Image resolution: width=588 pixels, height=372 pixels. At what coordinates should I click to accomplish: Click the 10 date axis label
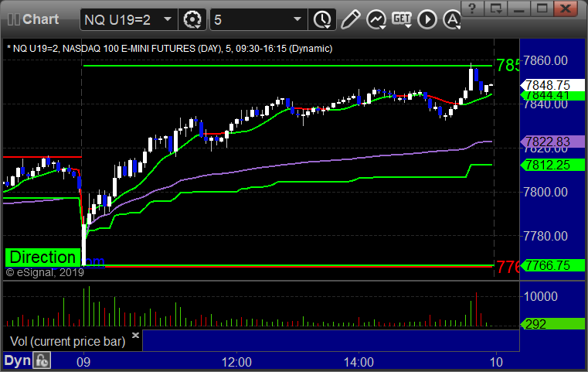point(496,362)
